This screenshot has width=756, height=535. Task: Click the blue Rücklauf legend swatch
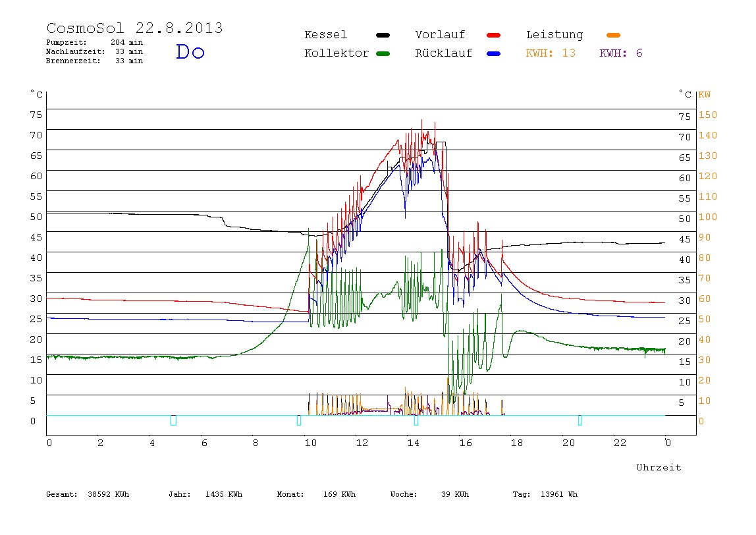pyautogui.click(x=494, y=53)
